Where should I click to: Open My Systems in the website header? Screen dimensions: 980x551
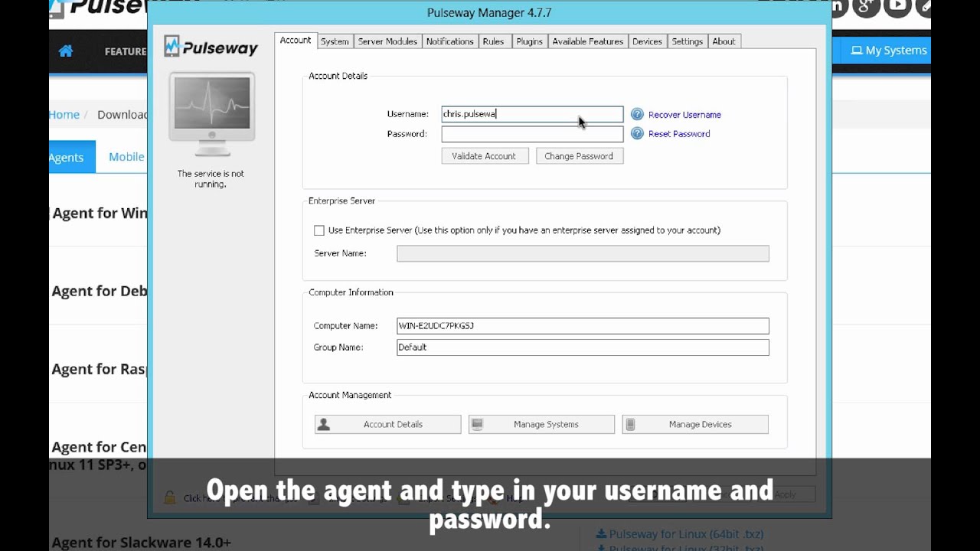889,51
